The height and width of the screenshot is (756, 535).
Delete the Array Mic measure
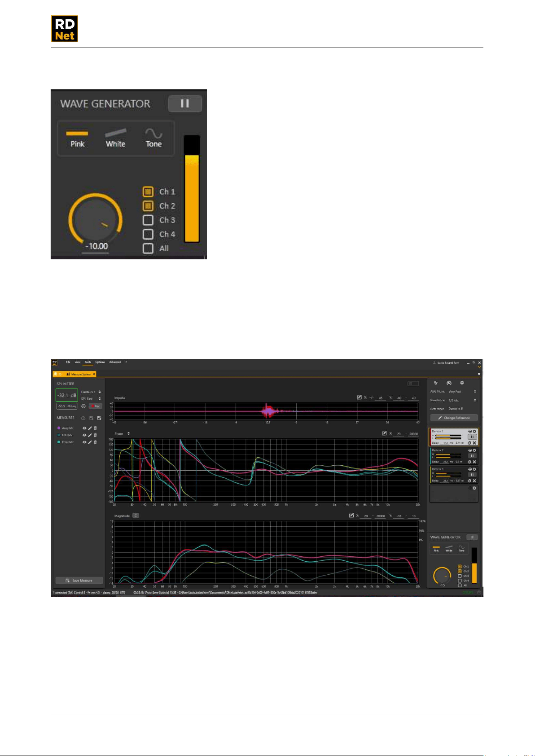click(x=95, y=428)
